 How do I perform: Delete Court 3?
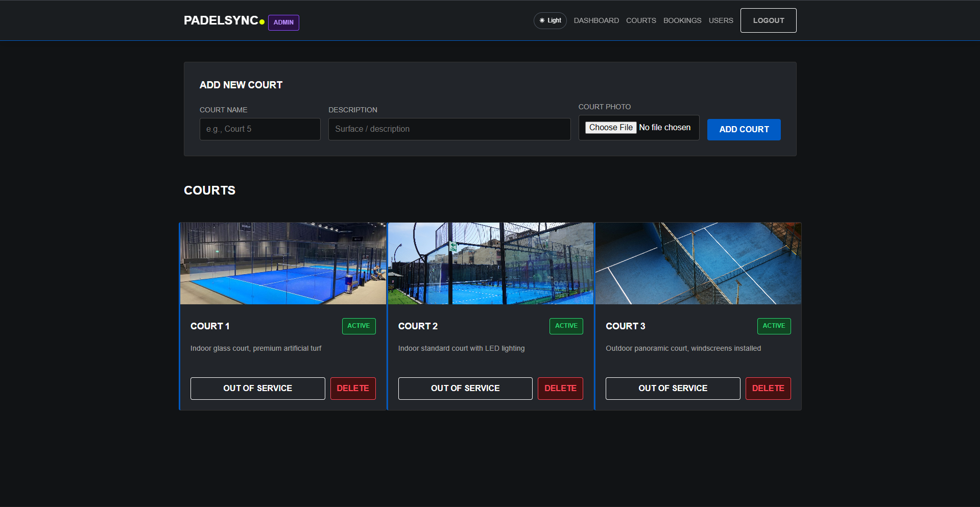(x=768, y=389)
